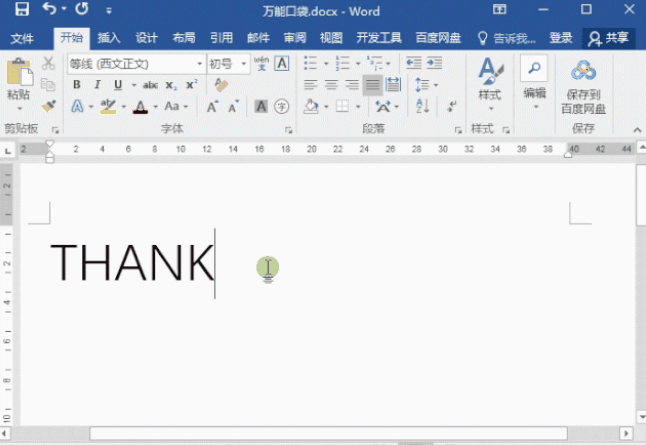Paste with the 粘贴 clipboard icon

tap(19, 71)
